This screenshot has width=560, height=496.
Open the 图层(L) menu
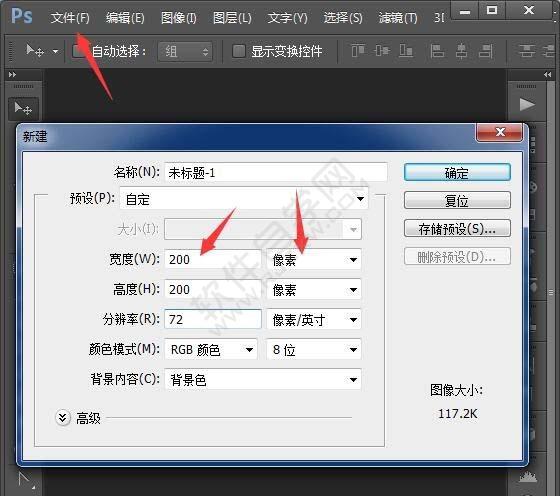232,17
